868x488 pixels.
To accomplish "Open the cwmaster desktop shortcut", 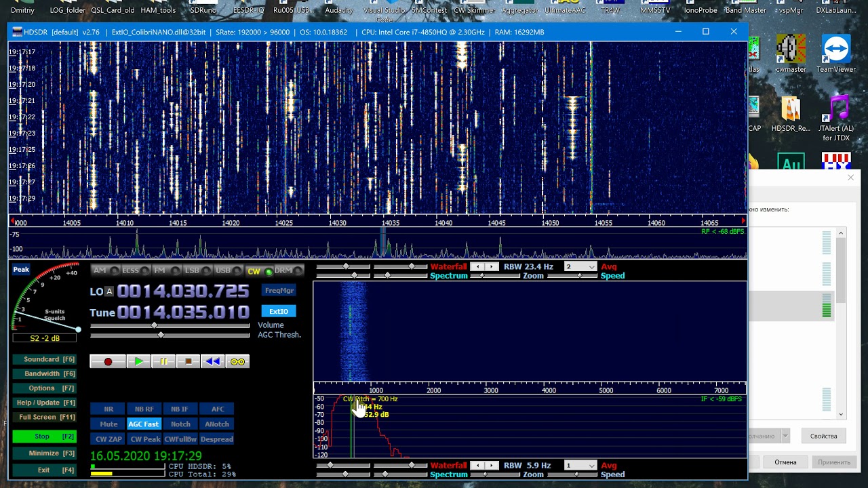I will [791, 54].
